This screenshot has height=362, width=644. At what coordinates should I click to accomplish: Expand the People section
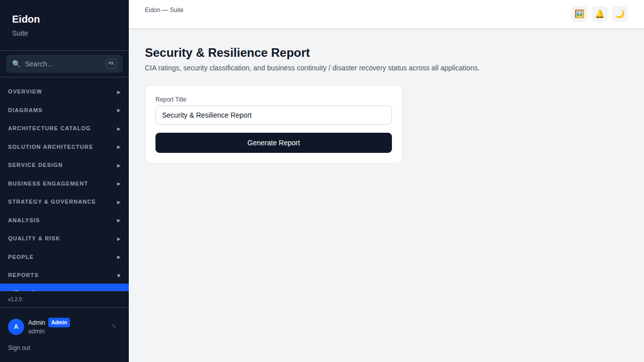64,257
